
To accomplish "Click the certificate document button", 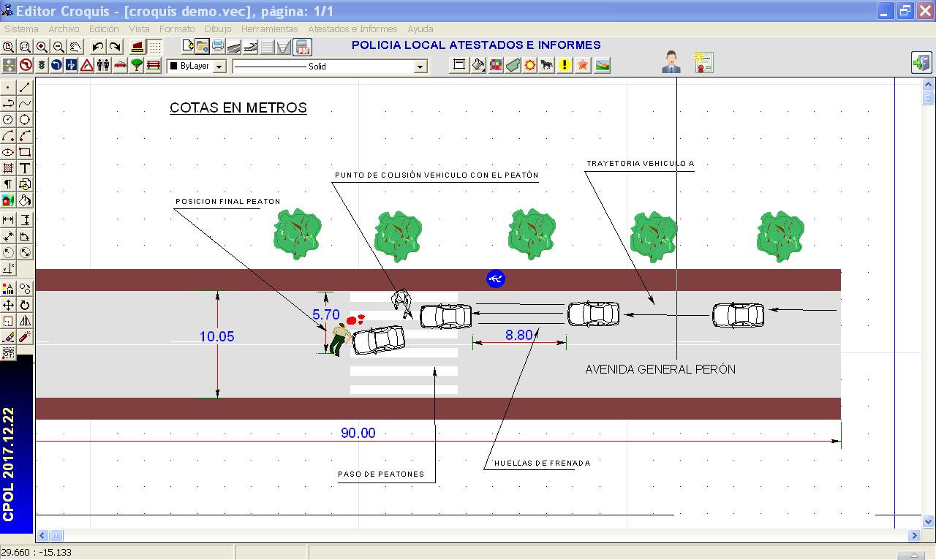I will [x=703, y=62].
